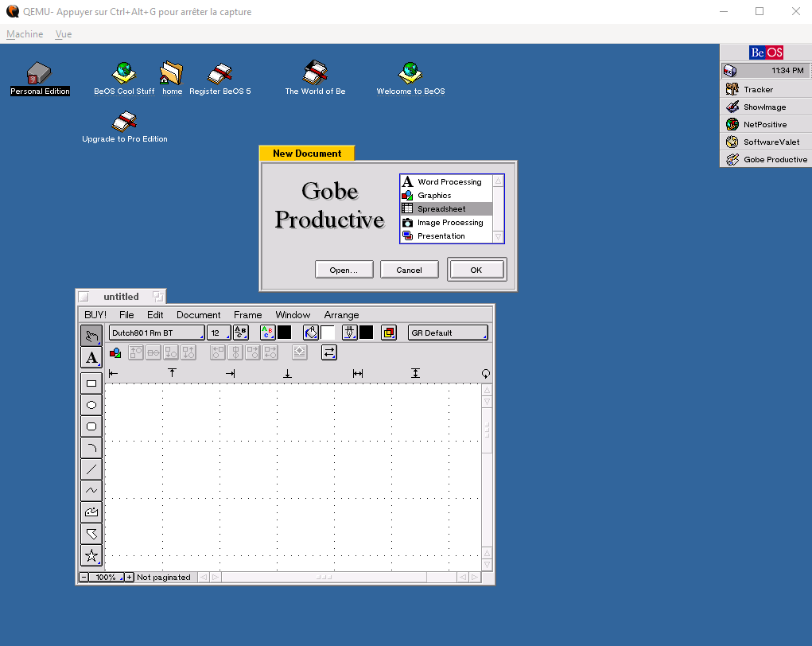This screenshot has height=646, width=812.
Task: Switch to SoftwareValet in the Deskbar
Action: (x=766, y=142)
